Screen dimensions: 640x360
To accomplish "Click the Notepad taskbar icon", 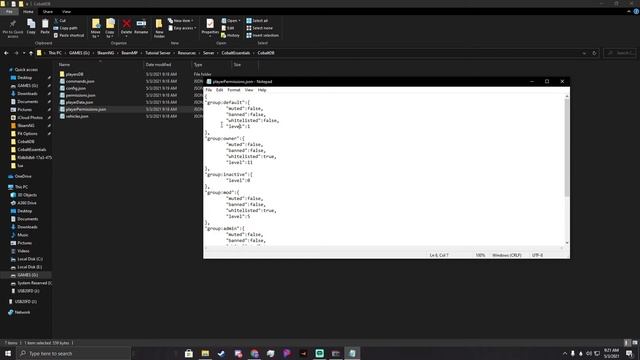I will pyautogui.click(x=352, y=353).
